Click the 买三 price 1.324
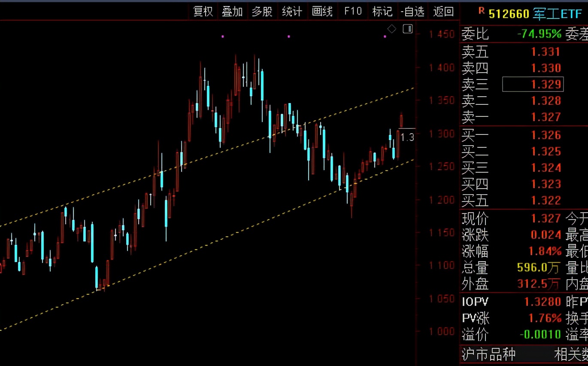 tap(546, 168)
